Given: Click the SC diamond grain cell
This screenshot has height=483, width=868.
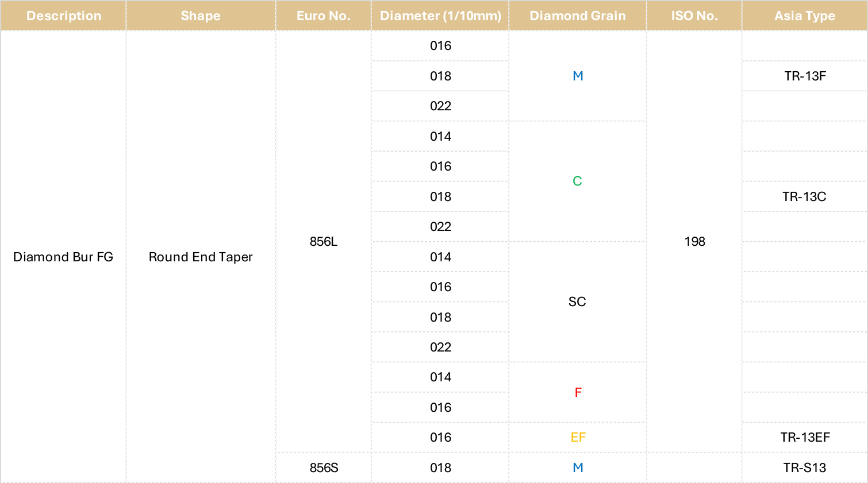Looking at the screenshot, I should click(578, 302).
